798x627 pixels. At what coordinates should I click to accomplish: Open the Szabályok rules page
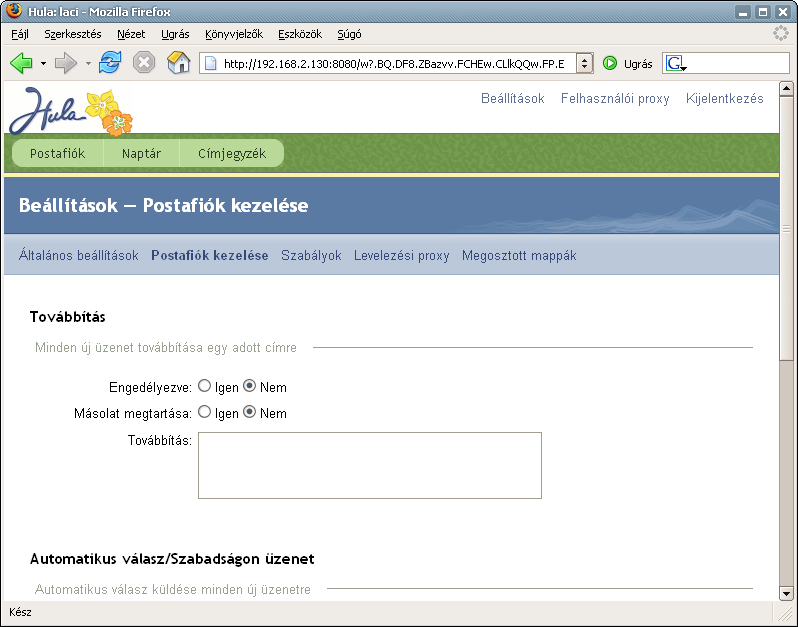(311, 255)
